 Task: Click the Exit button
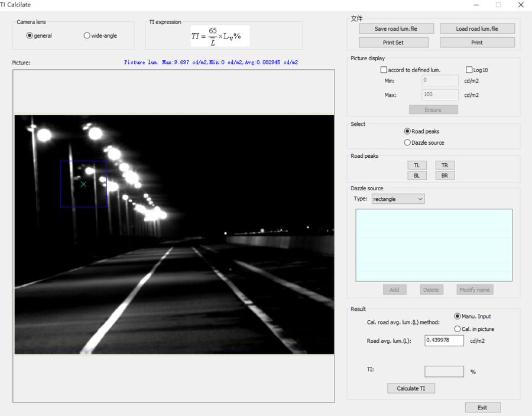pyautogui.click(x=482, y=407)
